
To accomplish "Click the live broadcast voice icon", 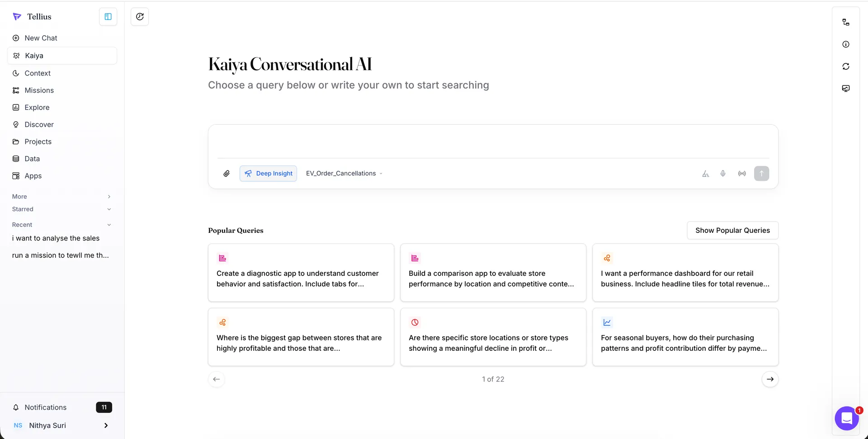I will point(742,174).
